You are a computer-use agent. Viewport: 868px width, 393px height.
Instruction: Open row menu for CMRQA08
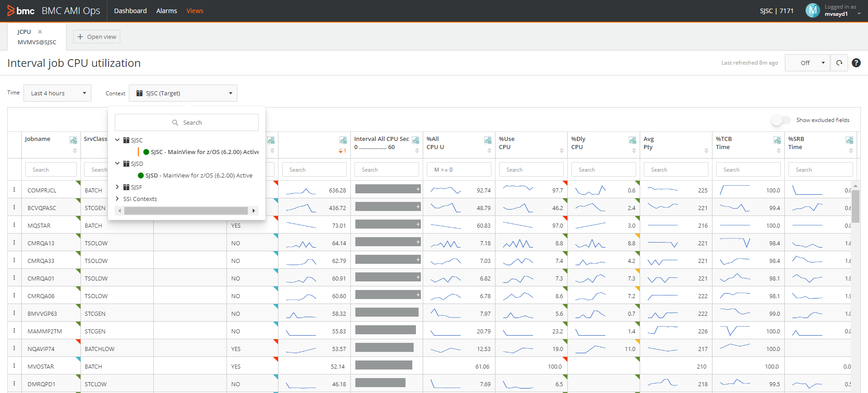coord(14,295)
